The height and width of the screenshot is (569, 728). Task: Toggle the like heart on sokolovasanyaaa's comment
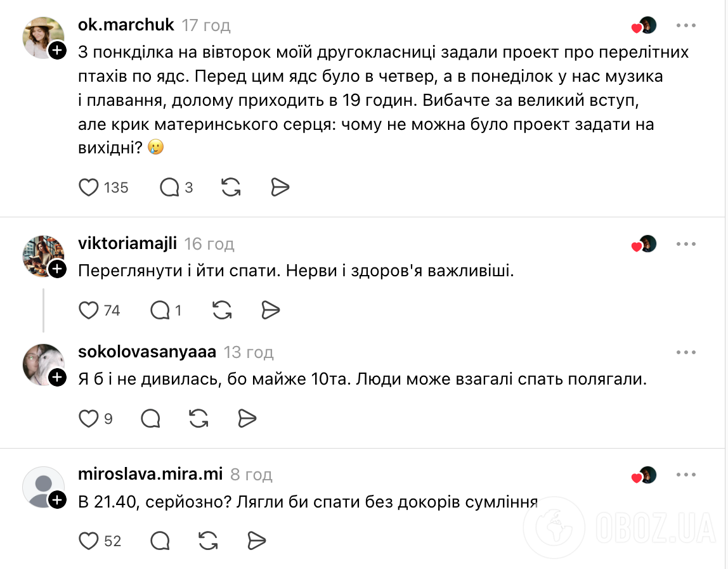pos(88,419)
